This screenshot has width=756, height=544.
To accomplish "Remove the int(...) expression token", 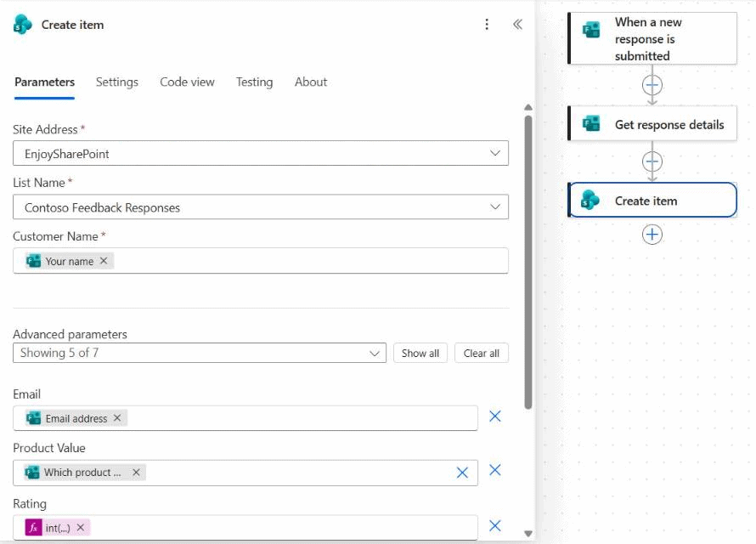I will pyautogui.click(x=81, y=528).
